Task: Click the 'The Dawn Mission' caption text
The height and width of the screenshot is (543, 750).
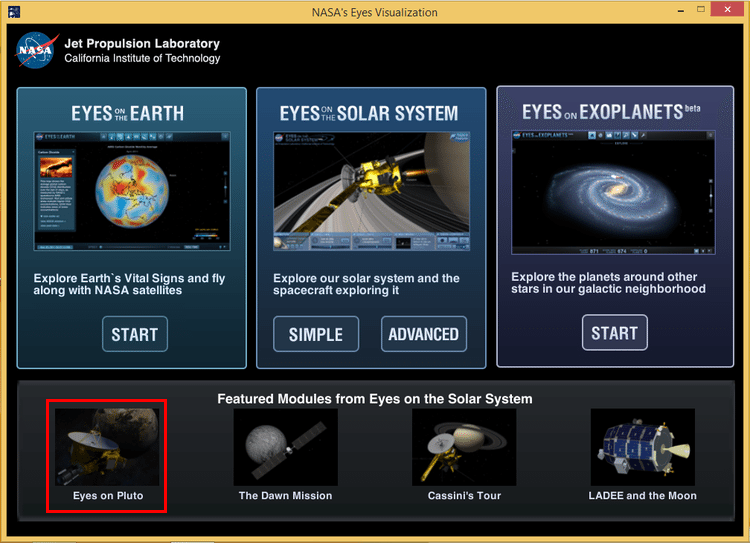Action: (x=286, y=496)
